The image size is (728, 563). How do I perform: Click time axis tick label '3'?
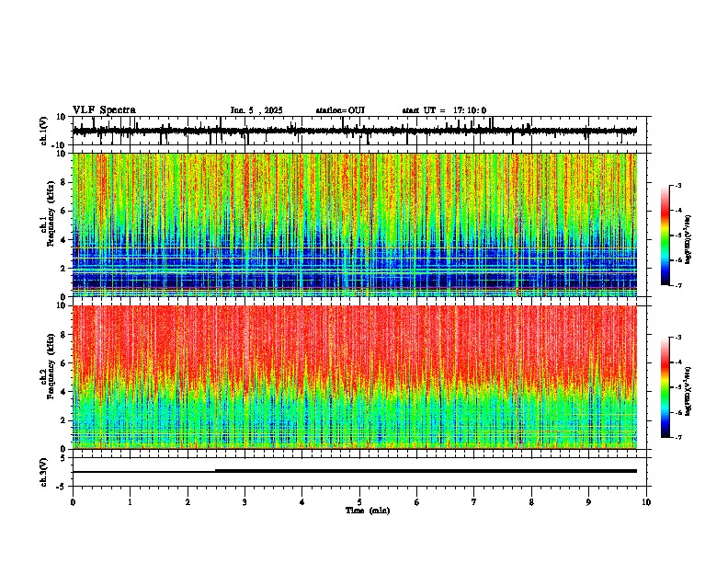coord(245,502)
